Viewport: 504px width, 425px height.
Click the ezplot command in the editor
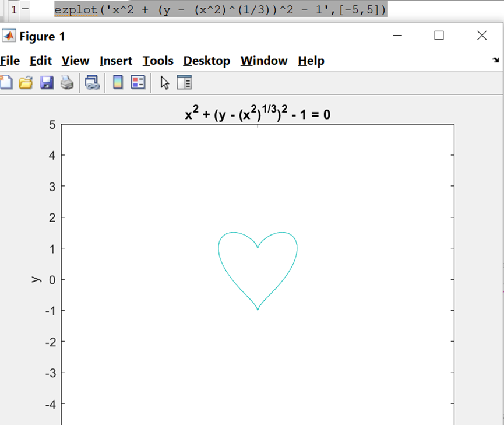pyautogui.click(x=221, y=10)
